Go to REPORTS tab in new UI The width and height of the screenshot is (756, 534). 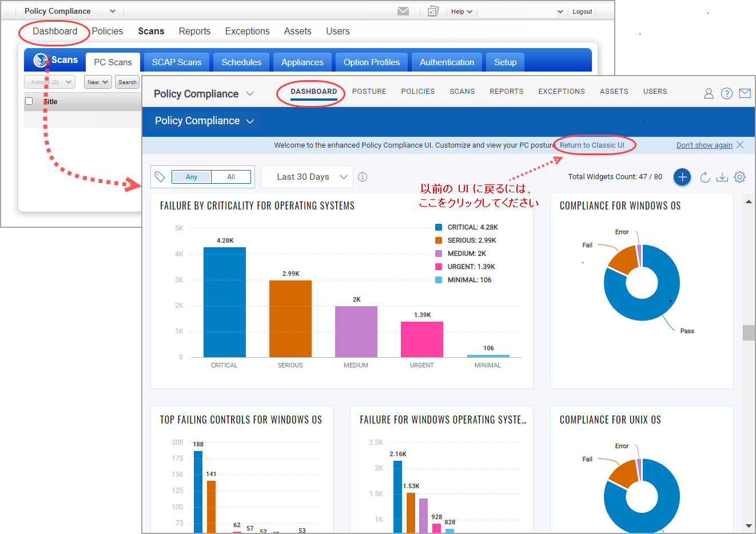(x=507, y=92)
